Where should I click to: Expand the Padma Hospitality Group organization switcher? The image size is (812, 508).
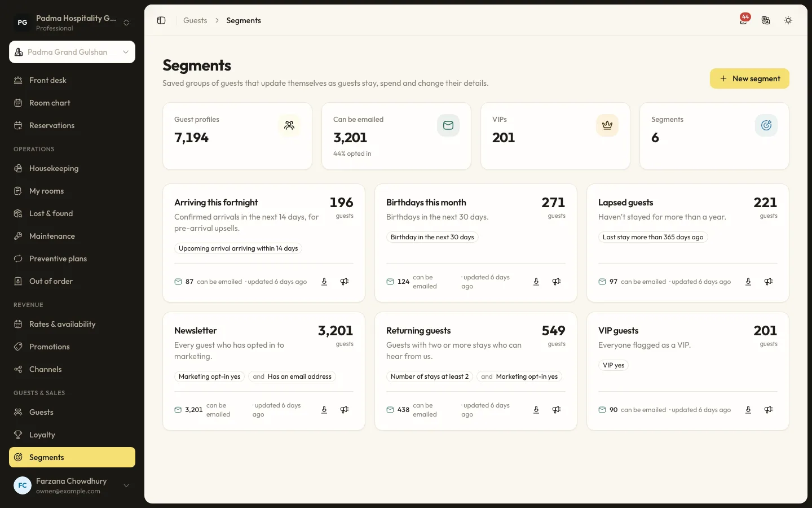point(72,23)
